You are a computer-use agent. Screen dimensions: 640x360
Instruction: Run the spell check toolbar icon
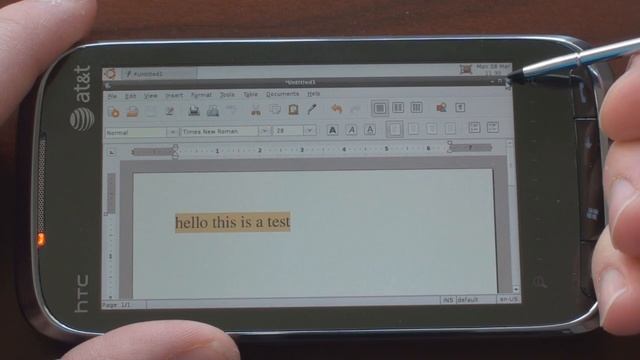[x=231, y=110]
